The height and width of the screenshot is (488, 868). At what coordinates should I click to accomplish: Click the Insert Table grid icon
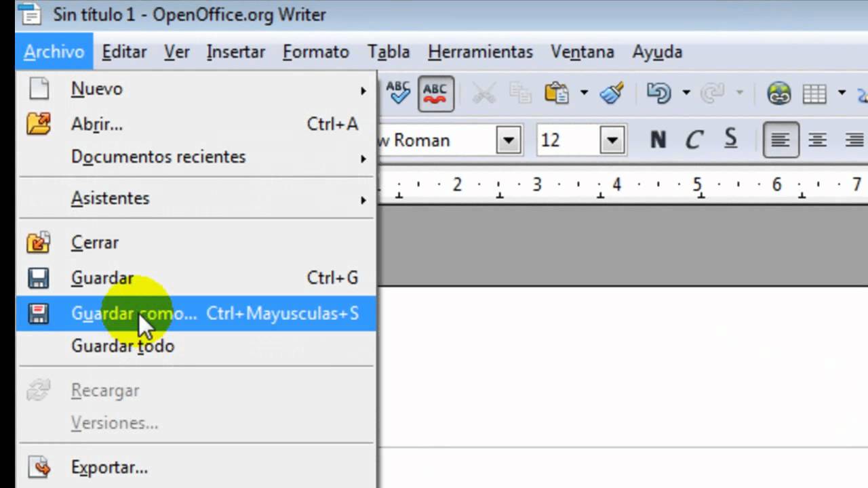814,93
